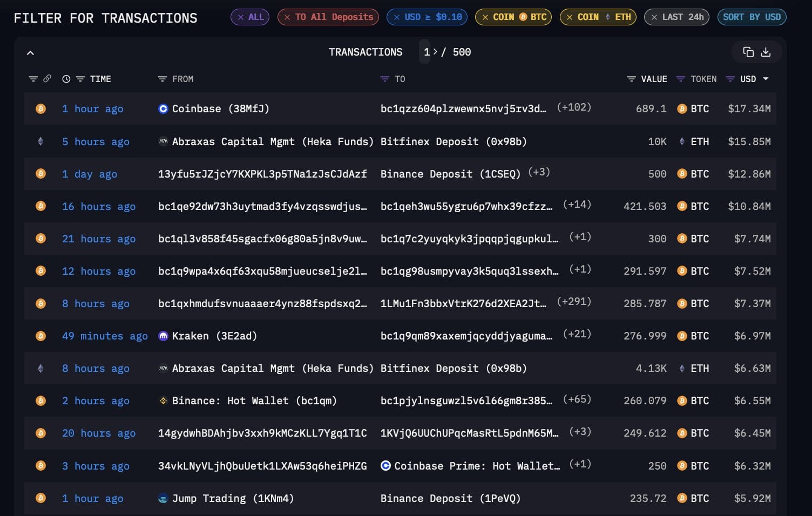Click the (+102) recipient count on Coinbase row
812x516 pixels.
coord(574,107)
